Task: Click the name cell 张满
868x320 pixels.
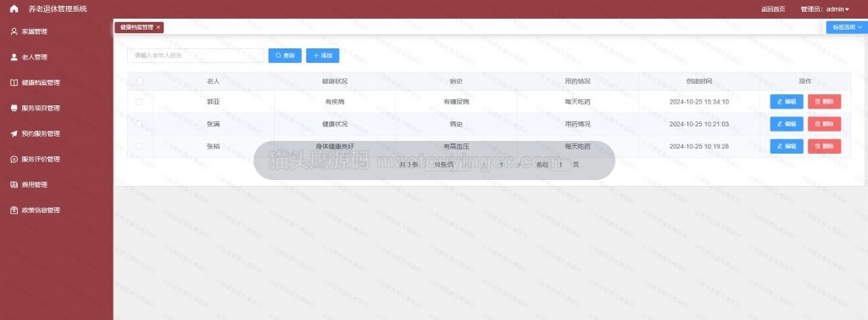Action: [213, 124]
